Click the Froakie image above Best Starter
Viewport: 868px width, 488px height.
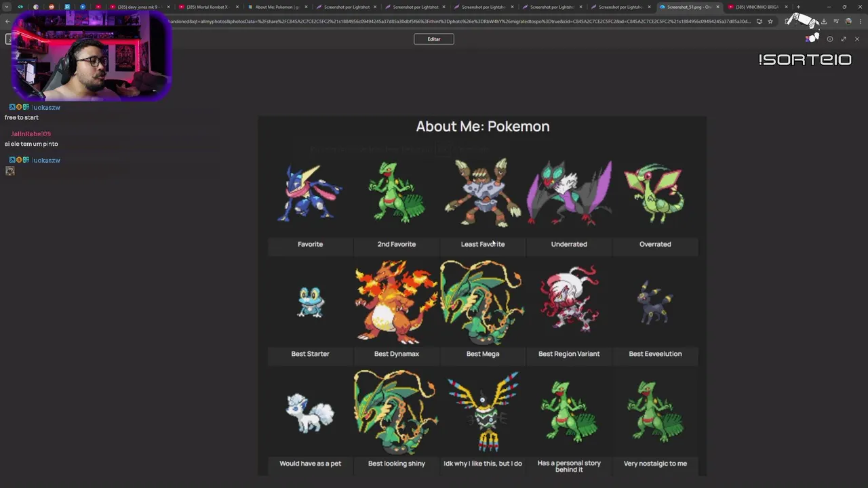[311, 302]
